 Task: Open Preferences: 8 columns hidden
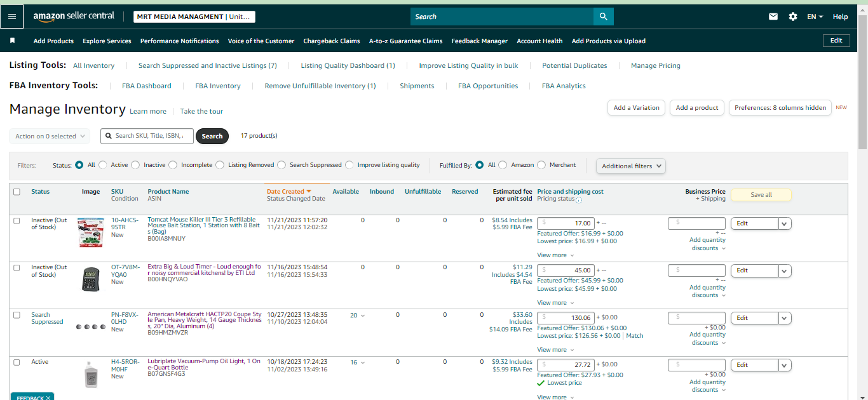point(780,107)
